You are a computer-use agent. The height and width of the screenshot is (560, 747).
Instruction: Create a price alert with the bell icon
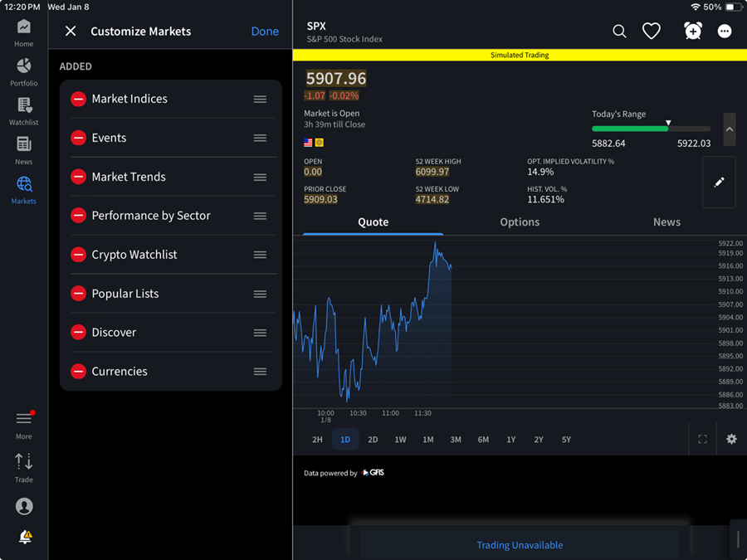coord(692,31)
